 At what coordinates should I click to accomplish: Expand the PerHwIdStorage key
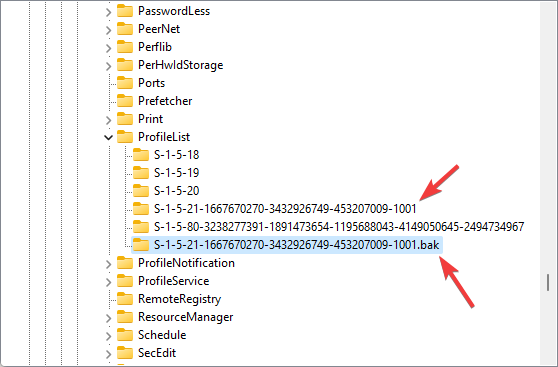pos(109,66)
